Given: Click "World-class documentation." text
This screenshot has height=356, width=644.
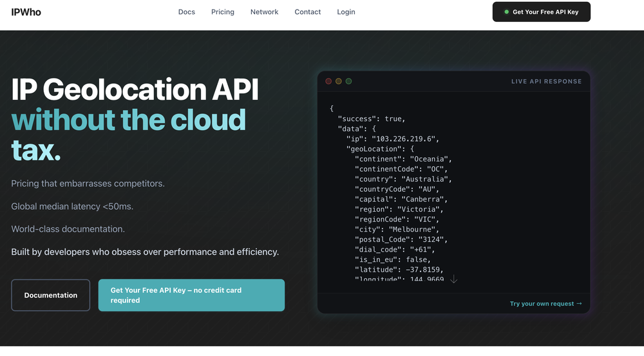Looking at the screenshot, I should click(x=68, y=229).
